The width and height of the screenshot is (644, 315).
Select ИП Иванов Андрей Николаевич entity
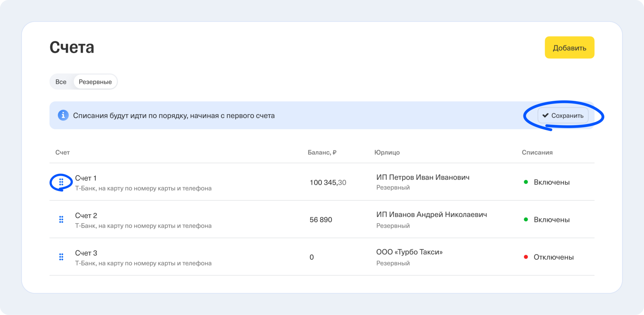[432, 215]
